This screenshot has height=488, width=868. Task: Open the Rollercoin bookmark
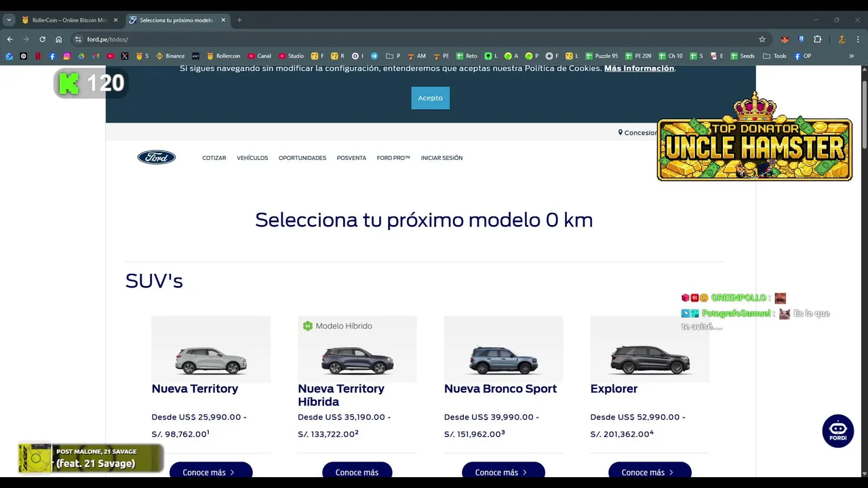[x=224, y=56]
